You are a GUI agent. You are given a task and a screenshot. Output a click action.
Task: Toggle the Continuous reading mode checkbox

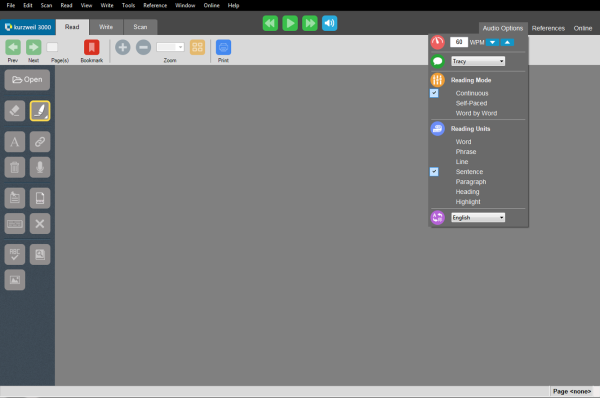[434, 93]
